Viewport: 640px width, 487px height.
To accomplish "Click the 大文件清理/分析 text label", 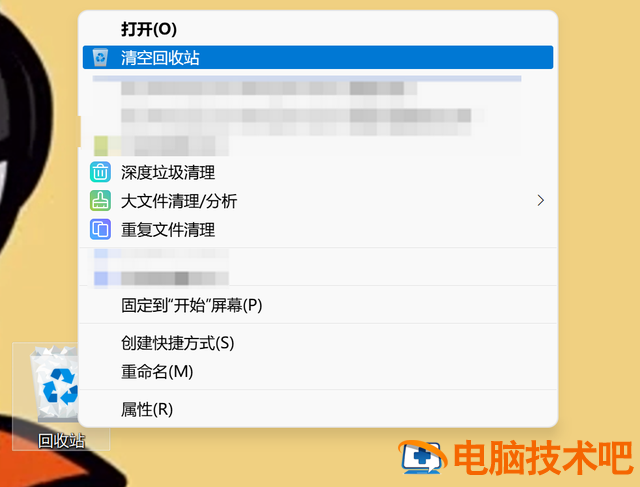I will click(x=179, y=201).
